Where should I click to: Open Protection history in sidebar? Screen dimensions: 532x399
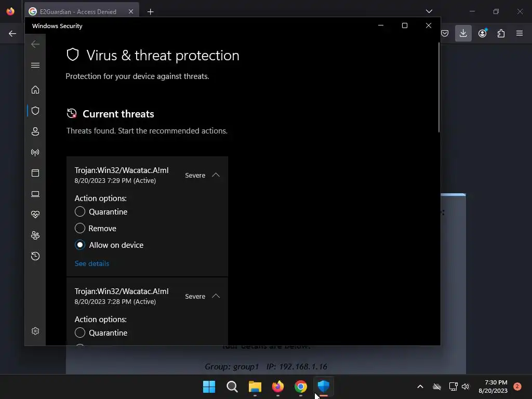(x=35, y=256)
